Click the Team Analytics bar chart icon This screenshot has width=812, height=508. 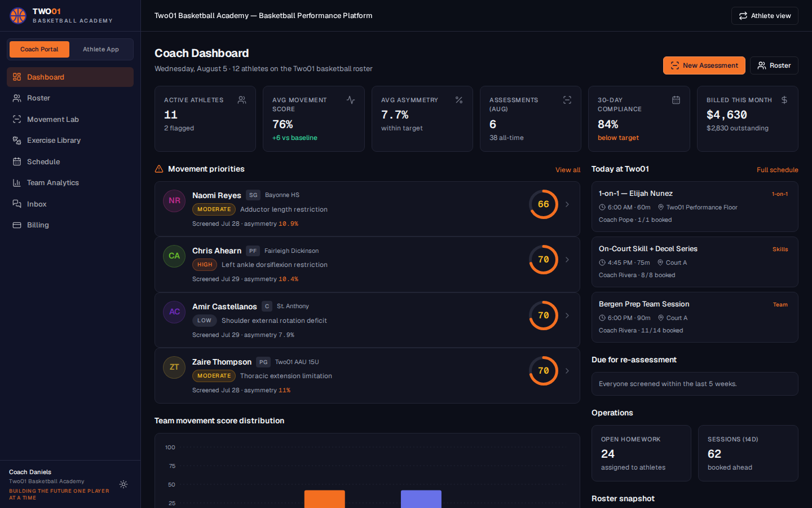[x=17, y=183]
